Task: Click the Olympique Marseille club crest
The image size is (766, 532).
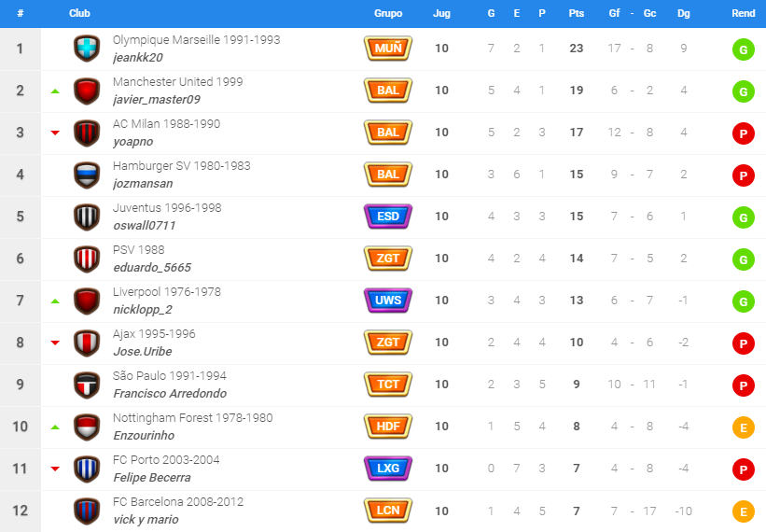Action: pyautogui.click(x=87, y=49)
